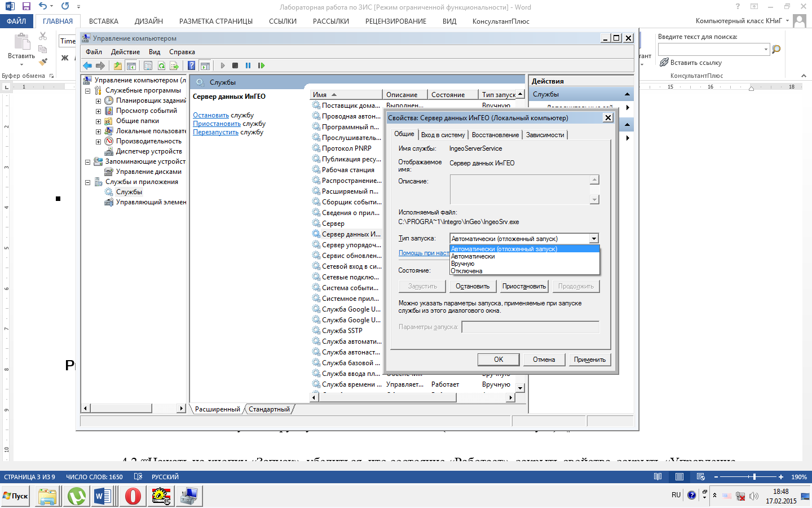This screenshot has width=812, height=508.
Task: Switch to the Вход в систему tab
Action: (x=443, y=135)
